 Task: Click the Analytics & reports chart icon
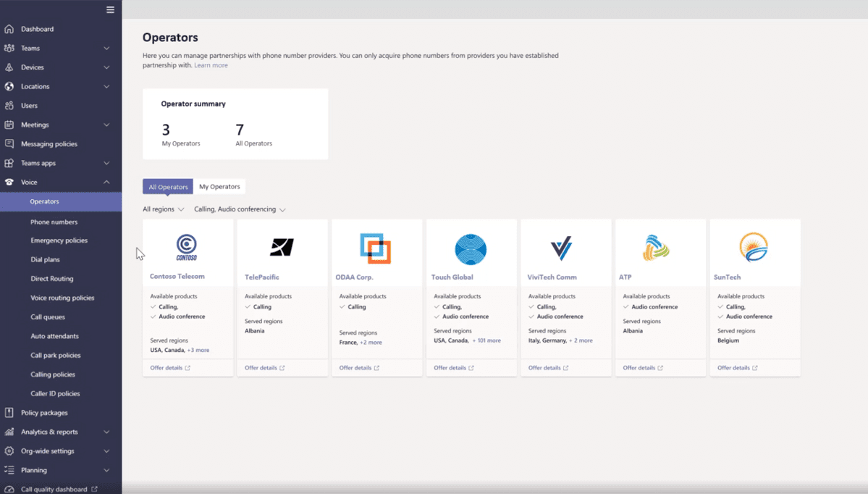[x=9, y=432]
